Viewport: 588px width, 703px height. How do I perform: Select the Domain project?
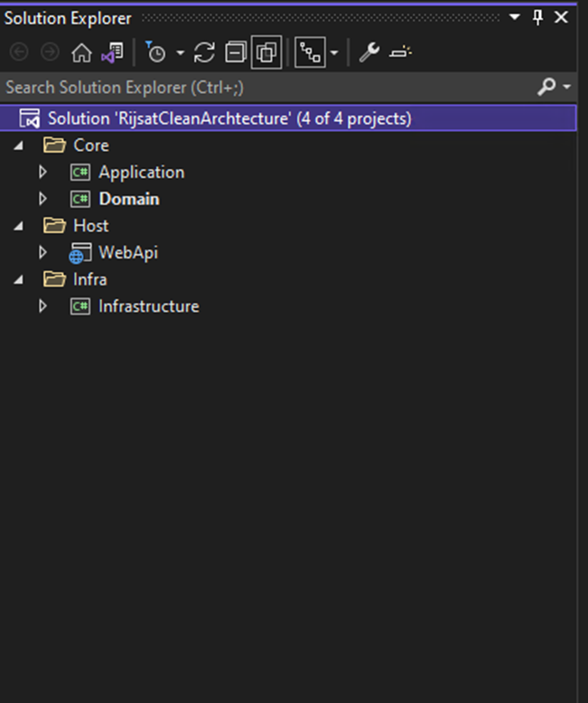click(x=128, y=199)
